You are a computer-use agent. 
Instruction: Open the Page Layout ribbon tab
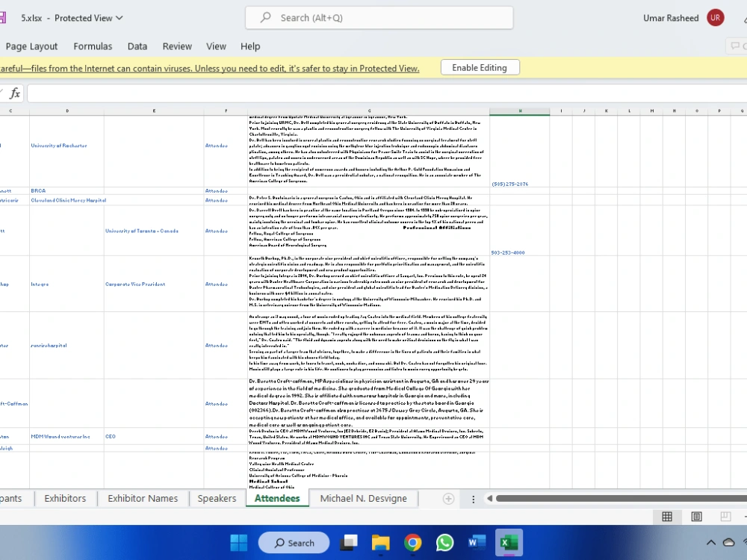[31, 46]
